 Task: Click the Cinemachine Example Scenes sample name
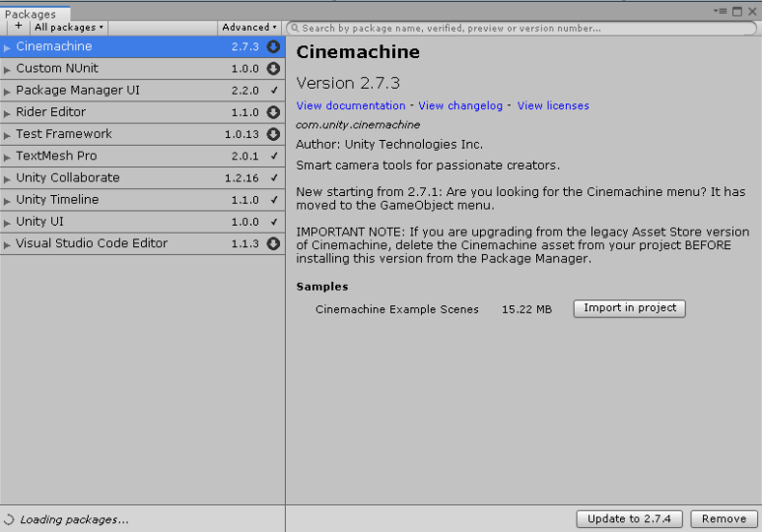coord(397,309)
